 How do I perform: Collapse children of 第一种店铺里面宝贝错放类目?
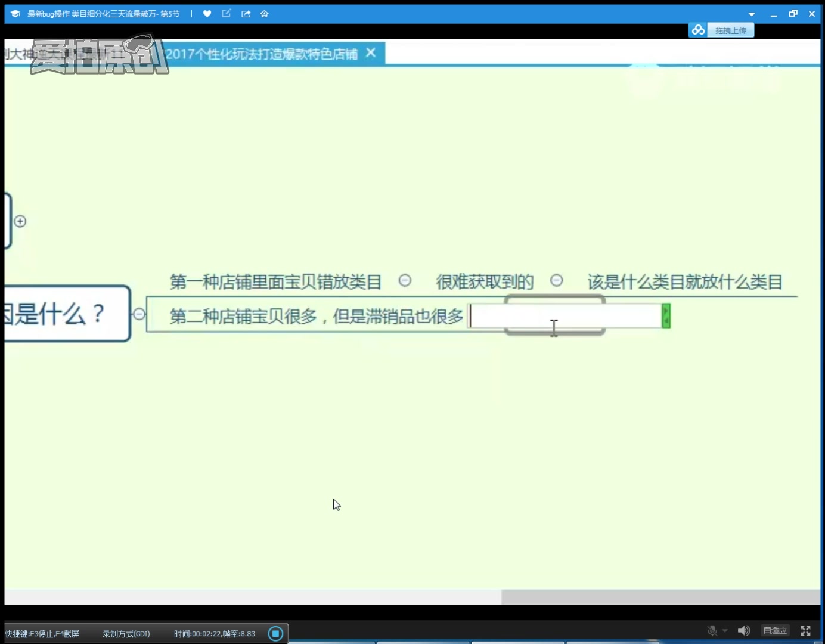405,280
